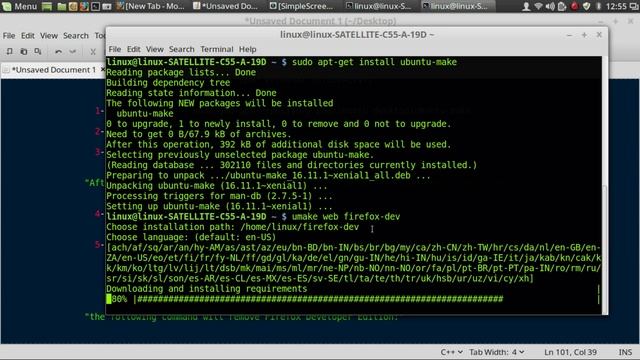Click the 'Processing triggers for man-db' line
Screen dimensions: 640x360
[219, 196]
